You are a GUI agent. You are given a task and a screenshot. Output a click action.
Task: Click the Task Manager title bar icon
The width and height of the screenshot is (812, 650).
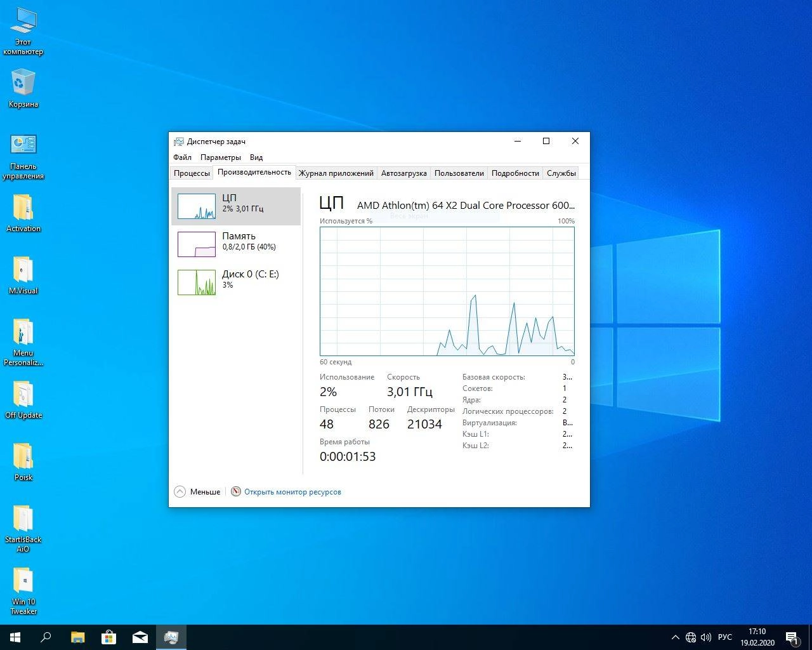(179, 142)
